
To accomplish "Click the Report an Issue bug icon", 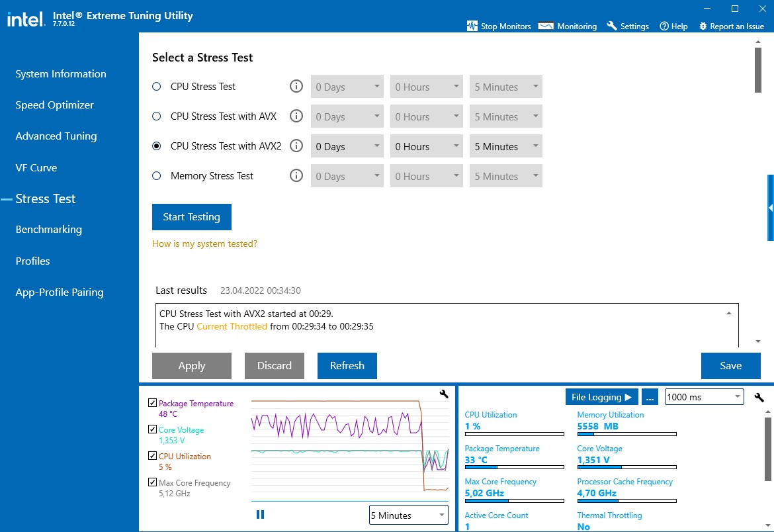I will 703,26.
